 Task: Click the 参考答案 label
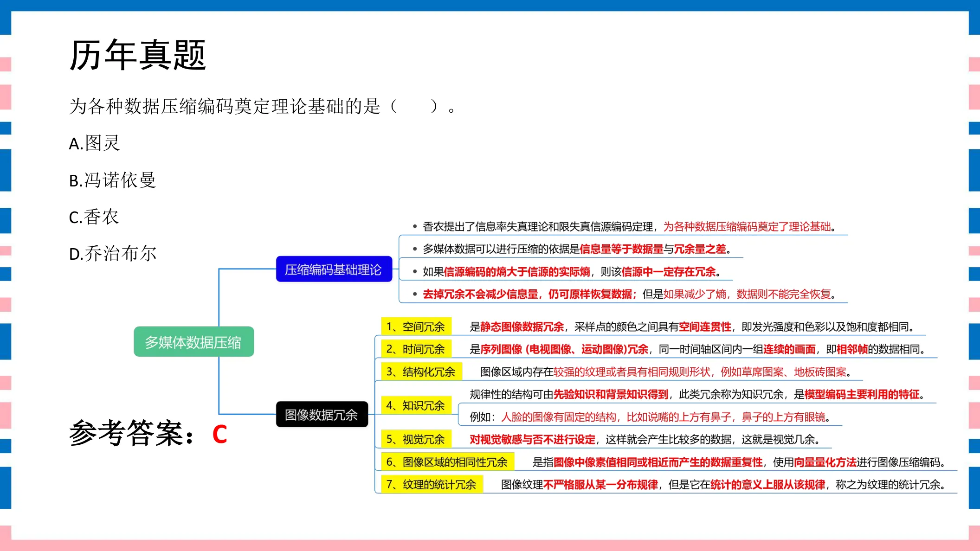click(x=132, y=433)
